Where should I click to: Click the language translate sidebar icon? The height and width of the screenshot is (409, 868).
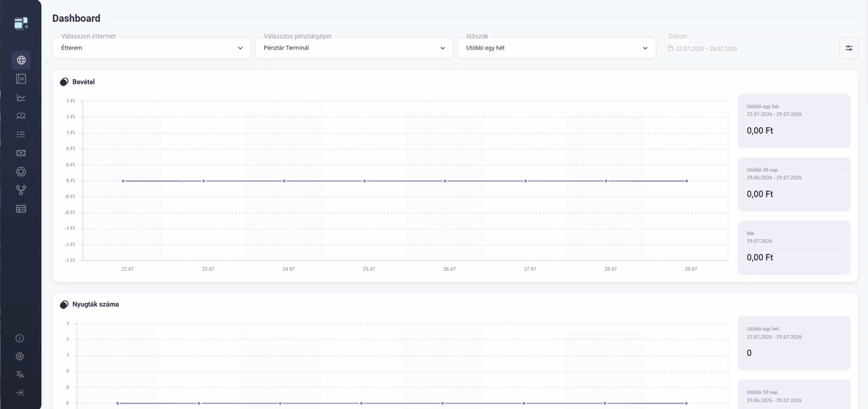[20, 374]
